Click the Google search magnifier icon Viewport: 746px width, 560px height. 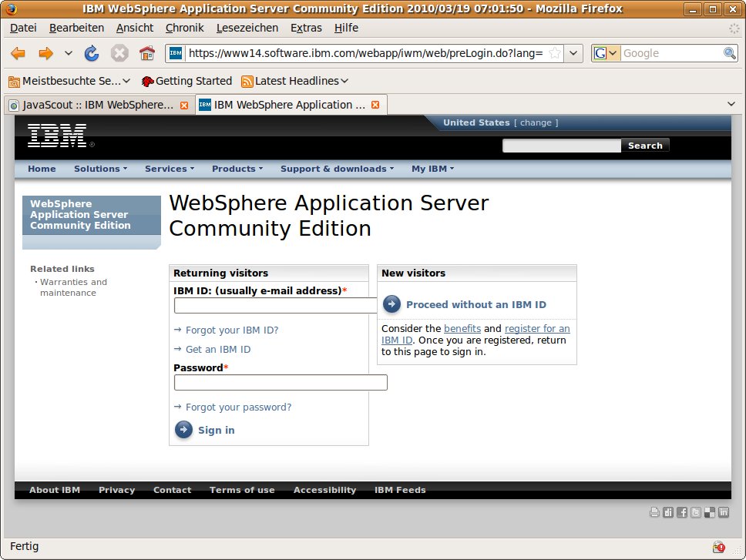729,53
